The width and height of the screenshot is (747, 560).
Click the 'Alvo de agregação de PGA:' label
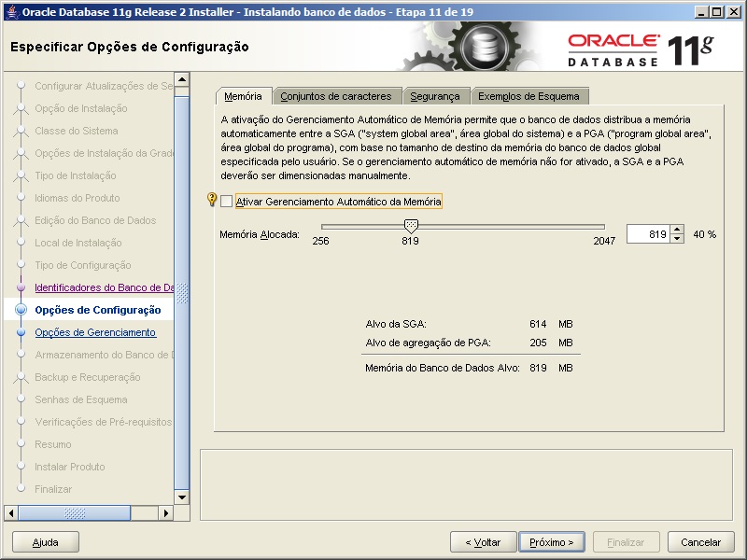[428, 343]
